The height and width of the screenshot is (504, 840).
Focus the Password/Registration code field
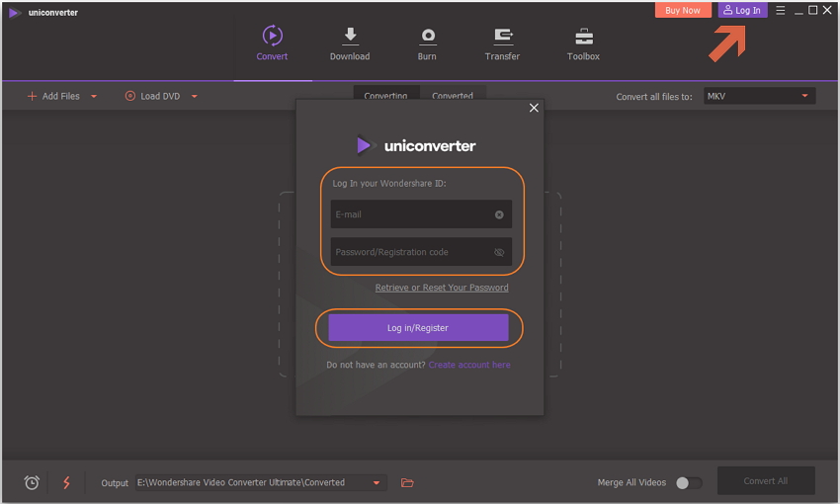pyautogui.click(x=421, y=252)
